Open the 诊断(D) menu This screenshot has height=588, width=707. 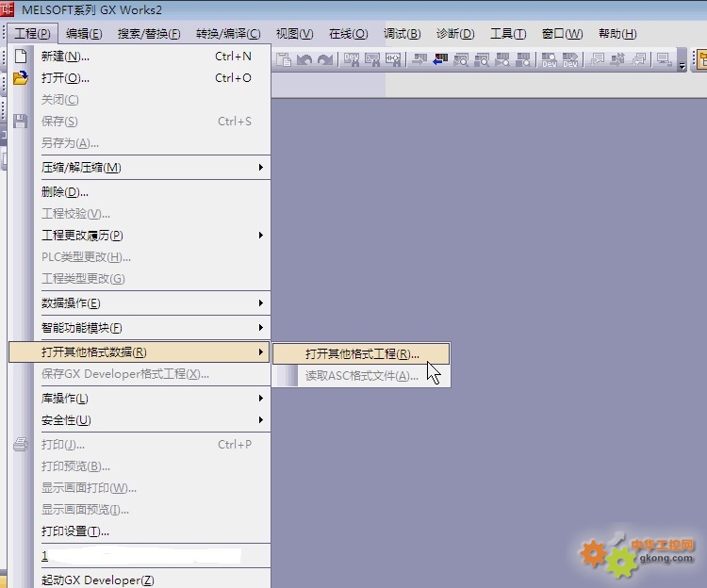455,34
